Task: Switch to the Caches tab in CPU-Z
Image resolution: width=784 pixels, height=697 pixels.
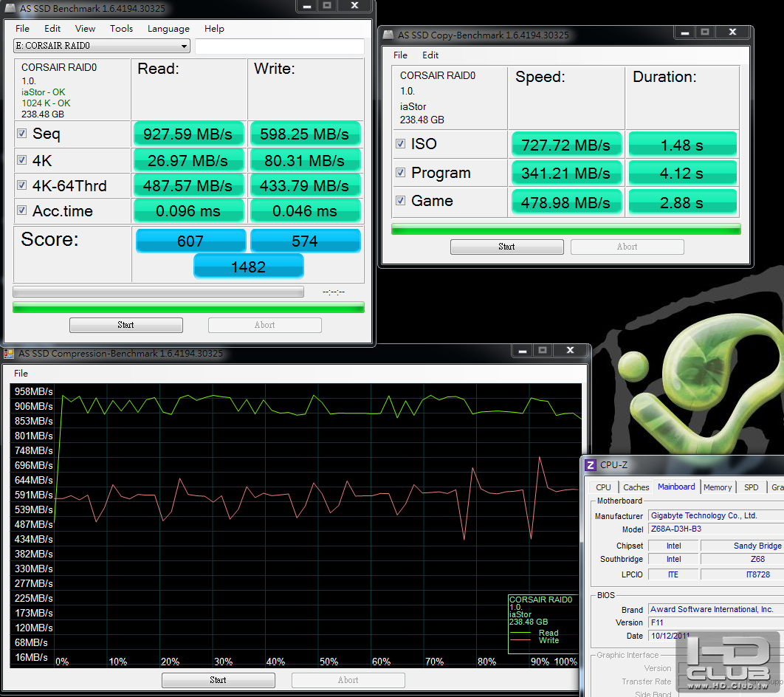Action: (x=636, y=487)
